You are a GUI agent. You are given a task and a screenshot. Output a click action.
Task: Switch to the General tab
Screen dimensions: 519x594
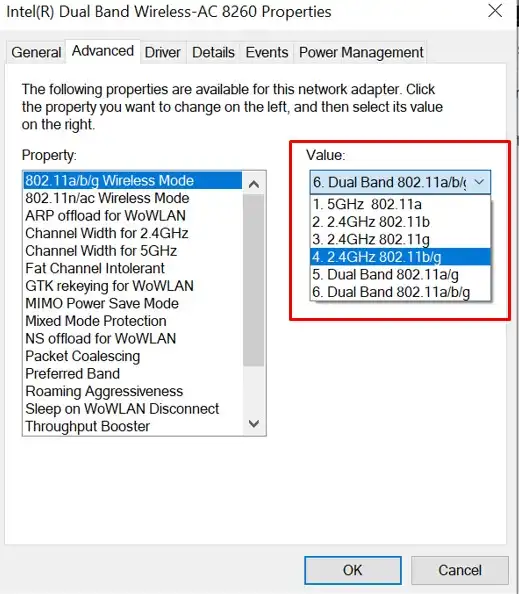point(36,52)
